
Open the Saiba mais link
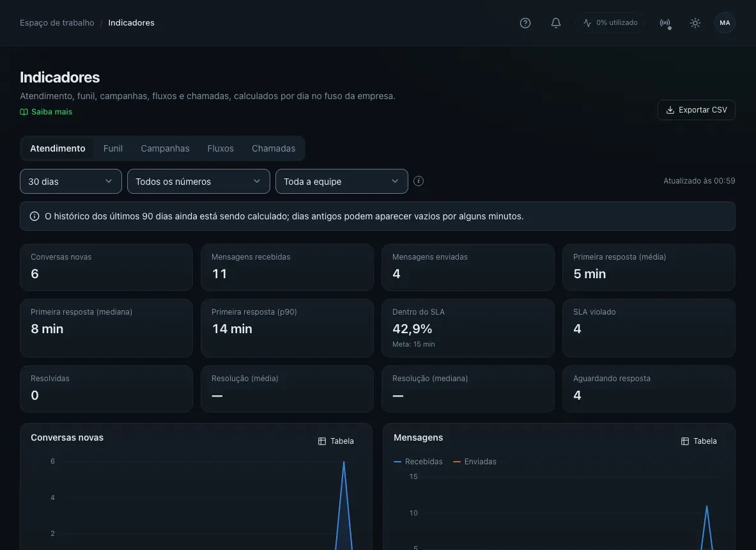(x=46, y=112)
